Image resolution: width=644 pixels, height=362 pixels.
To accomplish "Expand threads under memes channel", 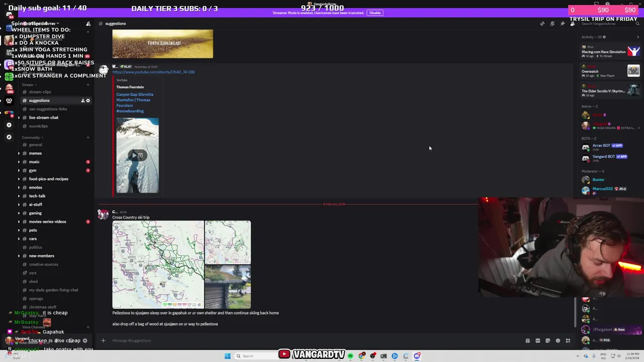I will pos(19,153).
